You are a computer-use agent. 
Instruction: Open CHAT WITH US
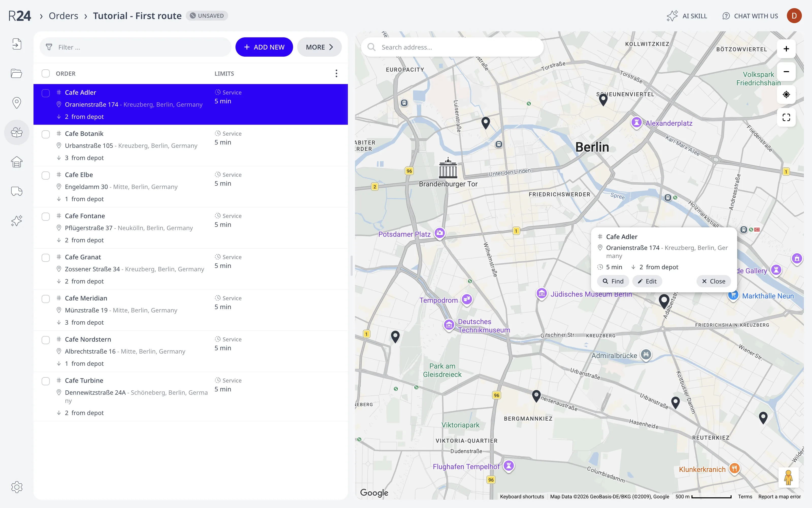pos(750,16)
